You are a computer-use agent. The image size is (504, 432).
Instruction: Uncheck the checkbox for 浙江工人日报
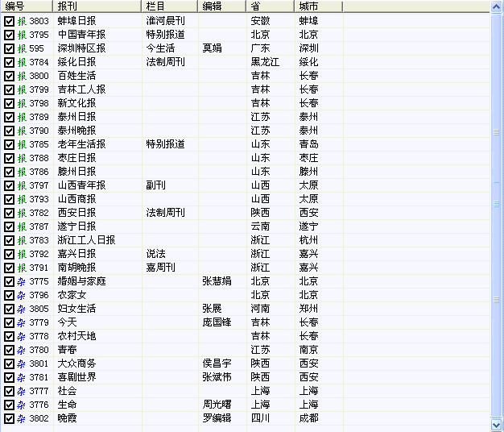tap(9, 241)
